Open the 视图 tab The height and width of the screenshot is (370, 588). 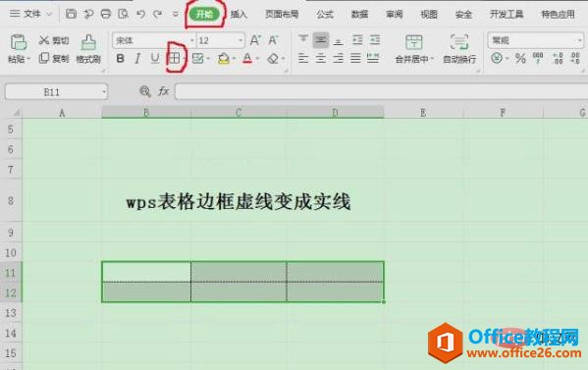[429, 15]
